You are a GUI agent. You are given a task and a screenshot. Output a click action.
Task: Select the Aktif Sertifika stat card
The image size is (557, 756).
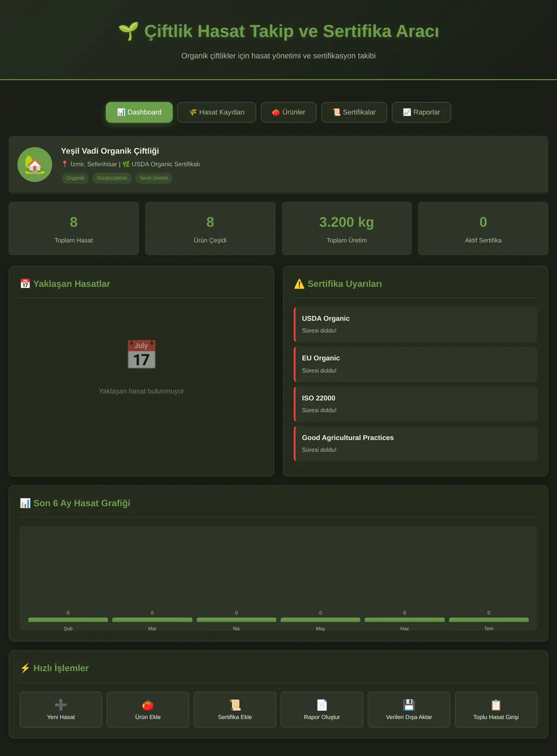[x=483, y=228]
